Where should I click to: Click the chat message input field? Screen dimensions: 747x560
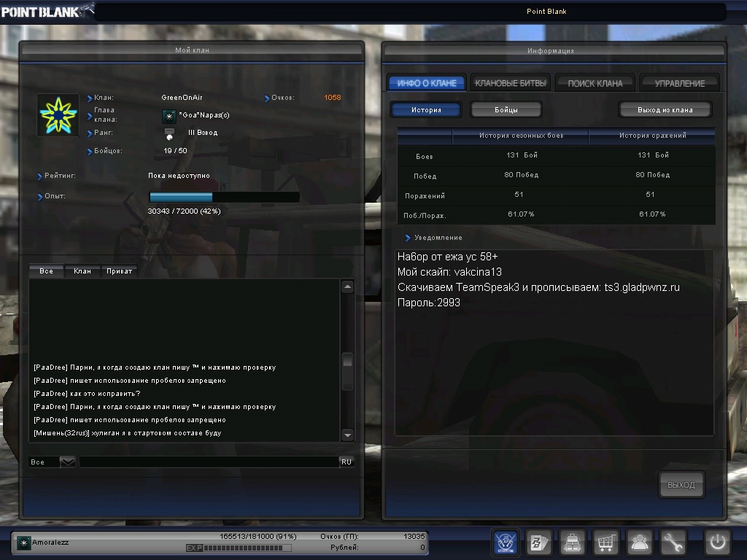[208, 462]
